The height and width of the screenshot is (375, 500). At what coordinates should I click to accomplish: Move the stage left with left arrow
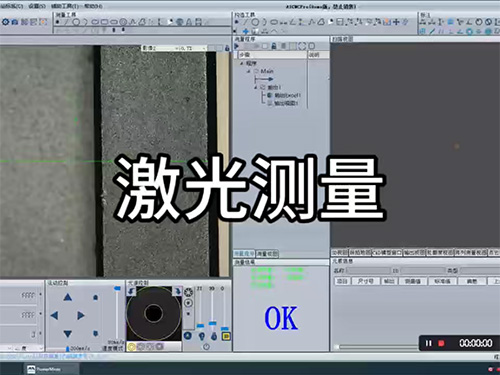(x=54, y=315)
